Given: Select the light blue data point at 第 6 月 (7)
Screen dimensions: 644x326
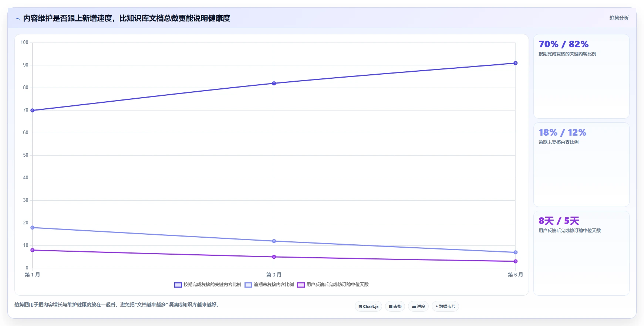Looking at the screenshot, I should click(x=516, y=252).
